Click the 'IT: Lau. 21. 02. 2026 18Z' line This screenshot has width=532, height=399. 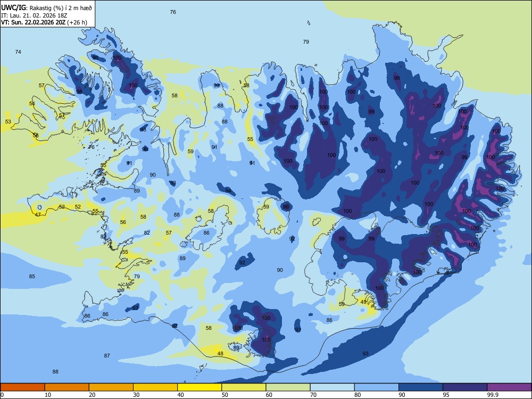point(33,15)
